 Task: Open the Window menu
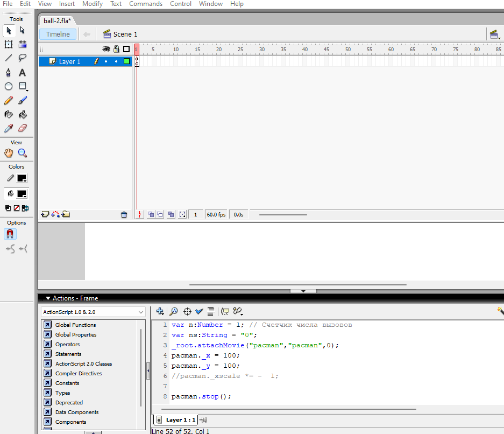pyautogui.click(x=210, y=4)
